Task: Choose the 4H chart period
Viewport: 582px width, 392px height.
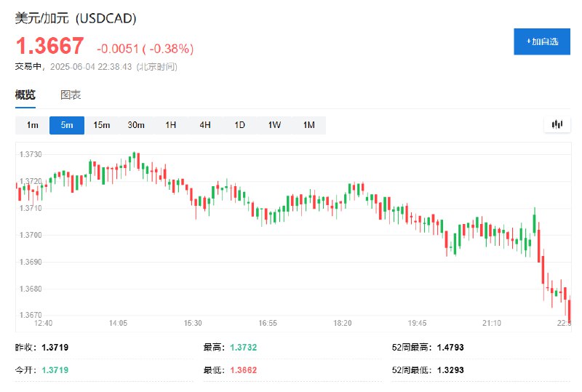Action: click(x=205, y=125)
